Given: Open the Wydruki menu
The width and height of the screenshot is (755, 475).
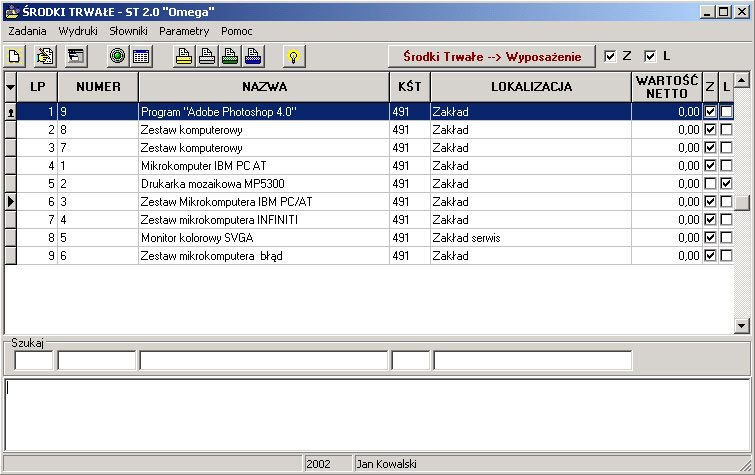Looking at the screenshot, I should click(78, 31).
